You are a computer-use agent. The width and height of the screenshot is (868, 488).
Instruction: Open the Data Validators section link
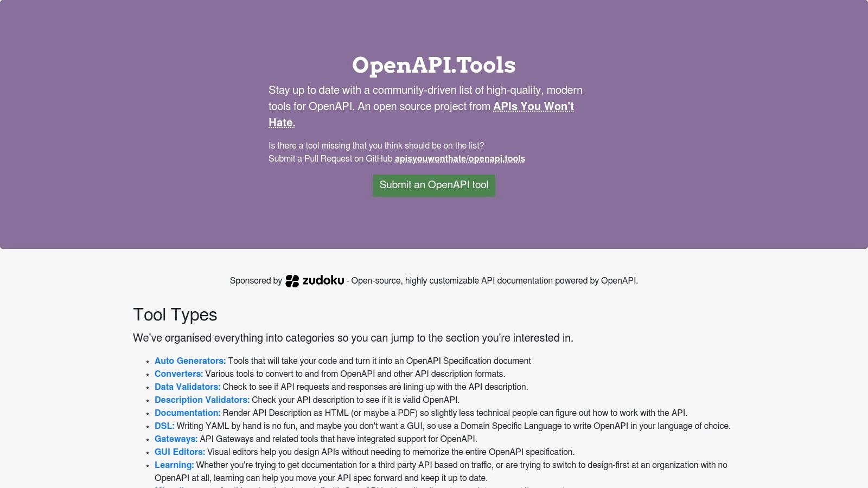187,387
